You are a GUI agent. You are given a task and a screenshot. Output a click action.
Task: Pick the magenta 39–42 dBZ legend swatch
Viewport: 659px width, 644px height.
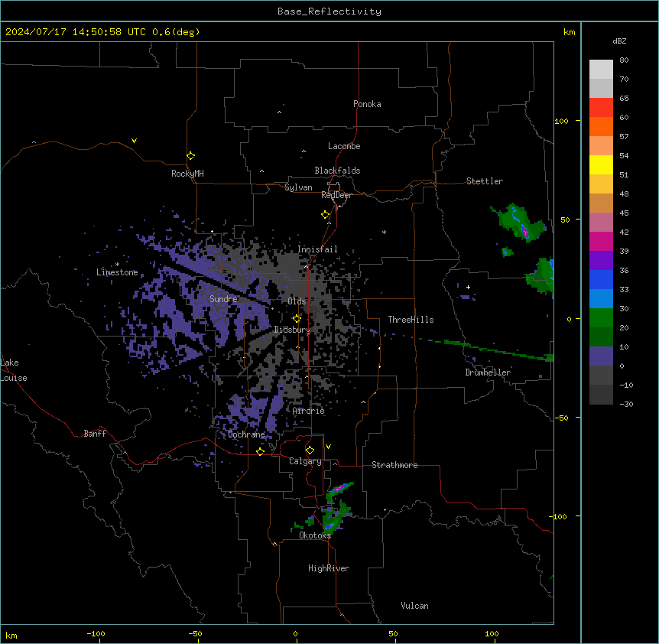coord(601,241)
